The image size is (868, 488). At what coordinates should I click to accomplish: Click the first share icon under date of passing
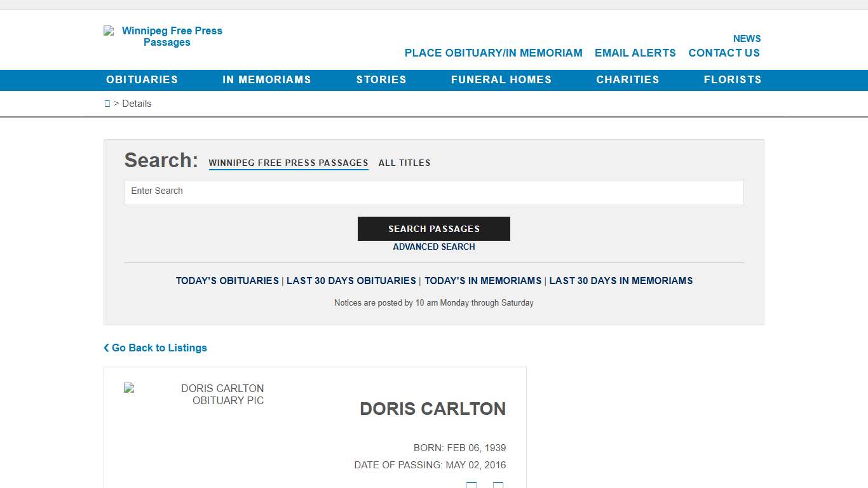click(x=471, y=486)
